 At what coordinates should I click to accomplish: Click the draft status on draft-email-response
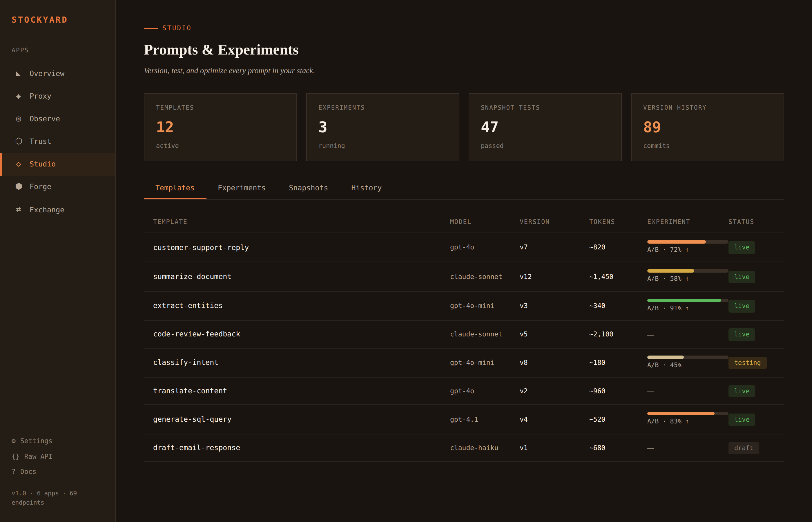(744, 447)
